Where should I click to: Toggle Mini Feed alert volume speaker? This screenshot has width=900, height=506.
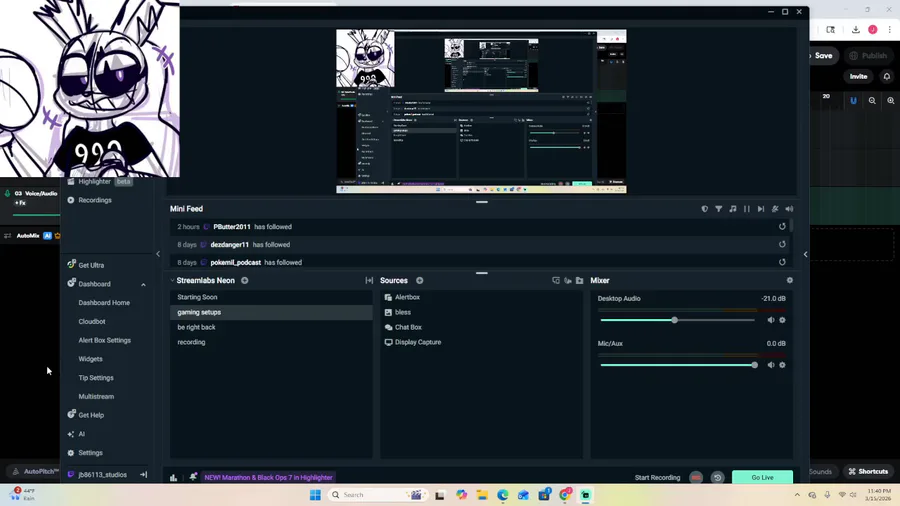pos(789,209)
